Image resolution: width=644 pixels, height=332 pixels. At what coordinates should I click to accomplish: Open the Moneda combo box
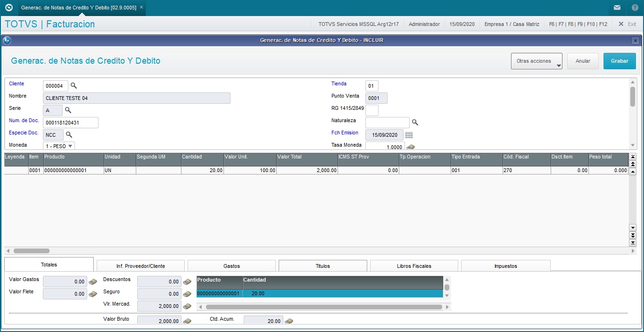coord(59,146)
